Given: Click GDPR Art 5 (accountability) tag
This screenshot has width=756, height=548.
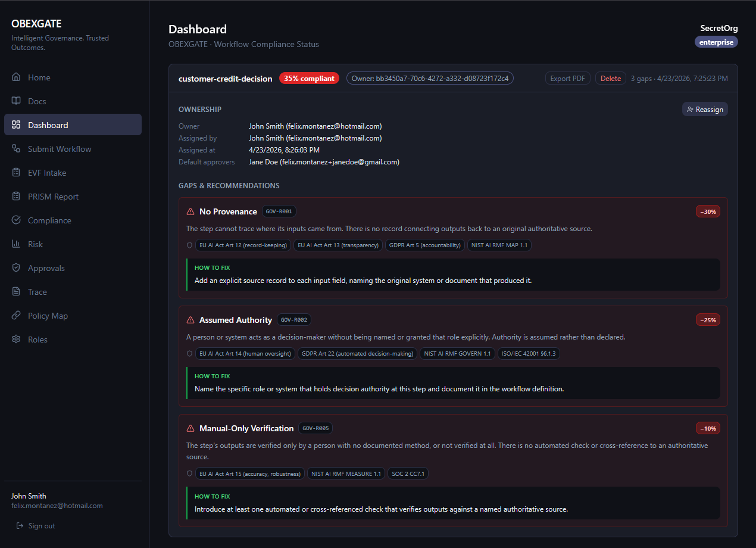Looking at the screenshot, I should [425, 245].
